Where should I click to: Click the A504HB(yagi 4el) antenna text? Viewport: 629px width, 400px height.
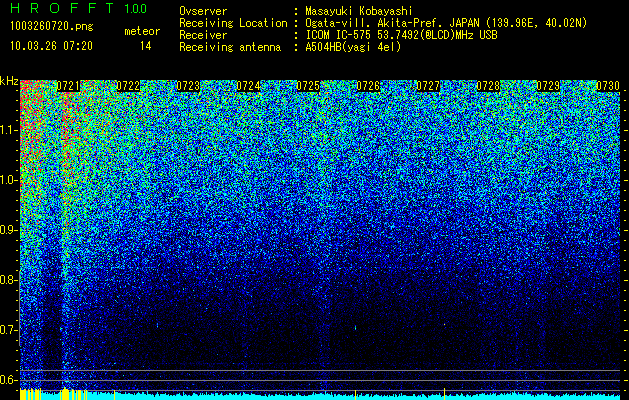click(x=353, y=47)
